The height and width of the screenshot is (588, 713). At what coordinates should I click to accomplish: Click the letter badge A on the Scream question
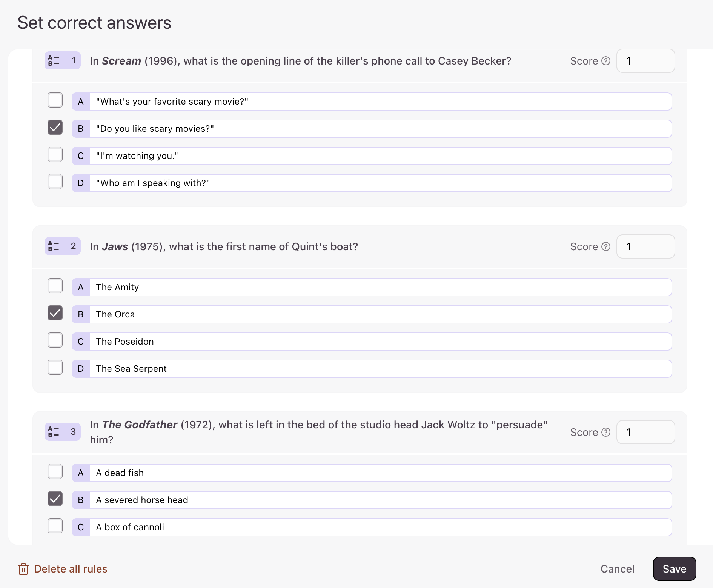coord(80,101)
